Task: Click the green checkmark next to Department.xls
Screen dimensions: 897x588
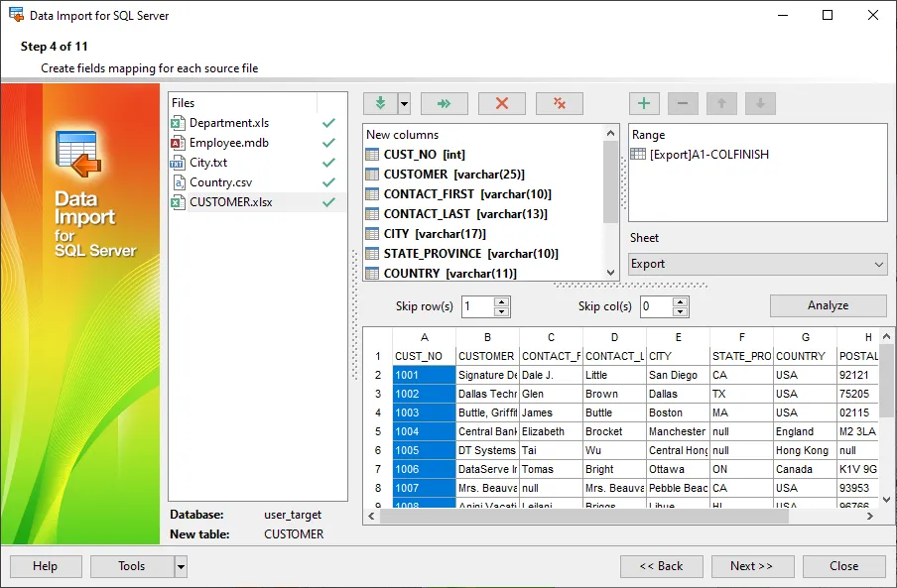Action: click(x=328, y=123)
